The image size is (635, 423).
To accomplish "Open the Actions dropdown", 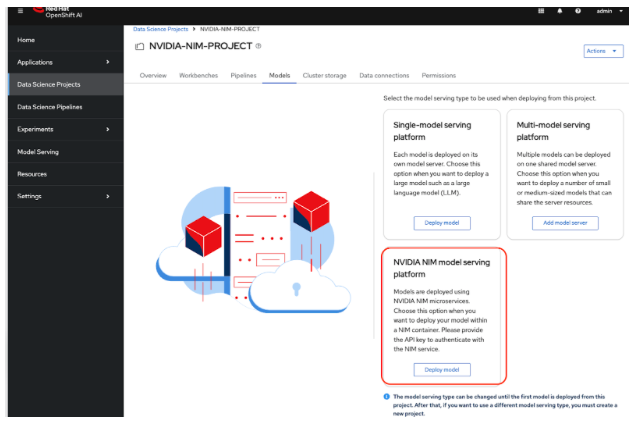I will (603, 50).
